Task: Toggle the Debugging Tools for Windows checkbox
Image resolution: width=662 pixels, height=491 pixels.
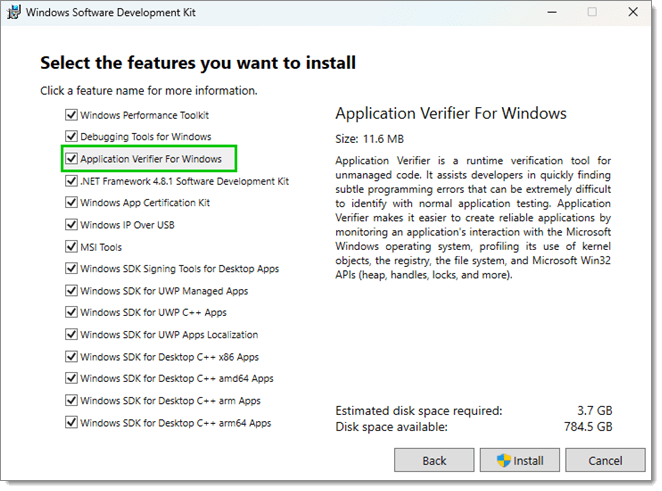Action: 71,136
